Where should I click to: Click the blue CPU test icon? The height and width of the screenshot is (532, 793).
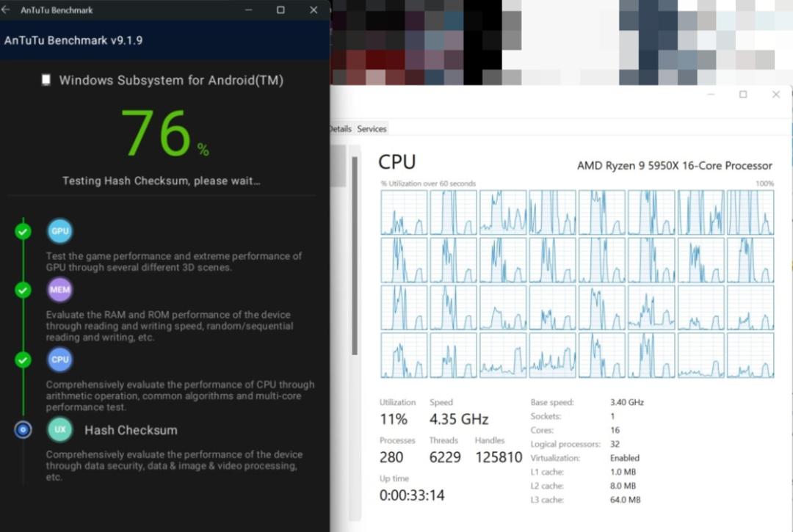click(x=59, y=360)
